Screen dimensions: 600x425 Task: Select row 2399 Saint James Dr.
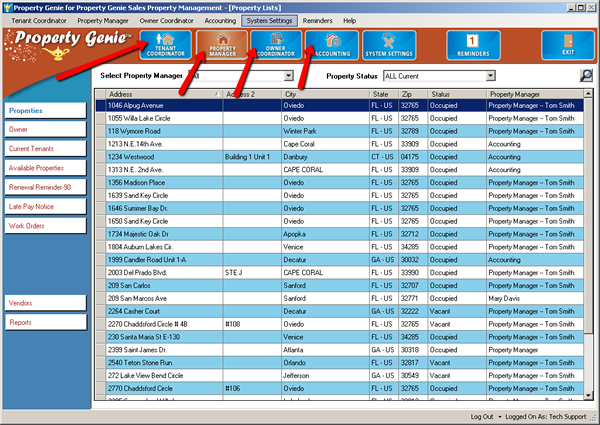339,350
